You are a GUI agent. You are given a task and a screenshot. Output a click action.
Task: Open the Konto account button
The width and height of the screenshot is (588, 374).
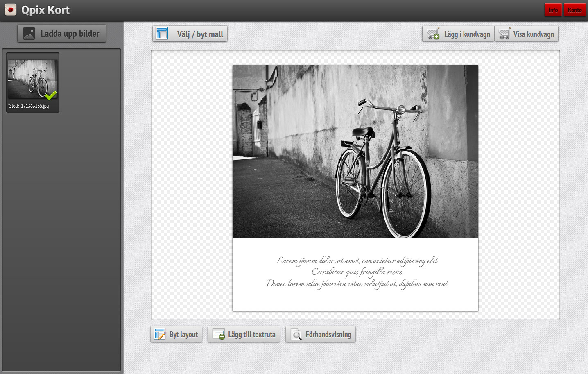pos(574,10)
